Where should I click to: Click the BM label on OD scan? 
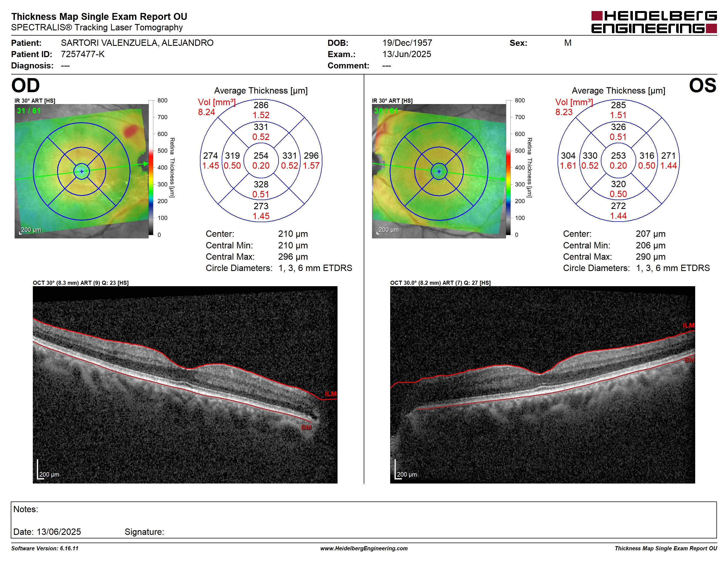pos(306,427)
